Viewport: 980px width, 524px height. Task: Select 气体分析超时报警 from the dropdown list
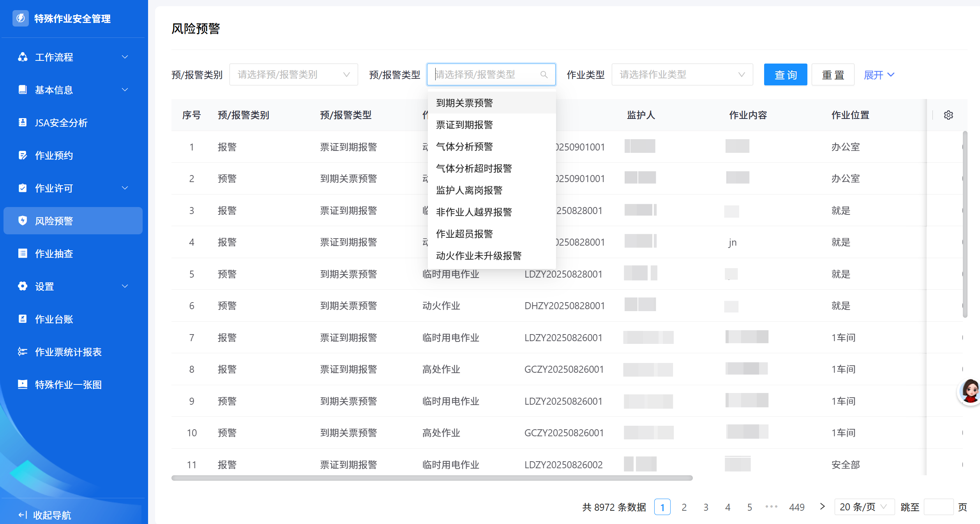click(x=474, y=168)
